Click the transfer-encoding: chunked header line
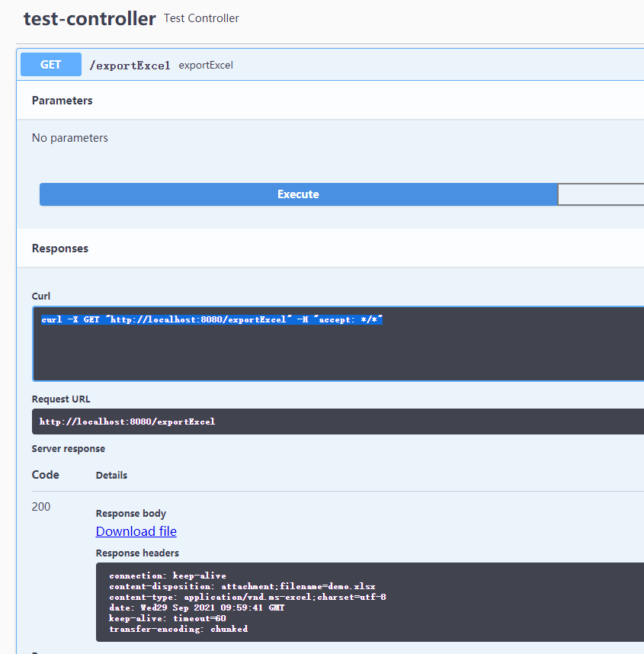This screenshot has height=654, width=644. pos(178,629)
